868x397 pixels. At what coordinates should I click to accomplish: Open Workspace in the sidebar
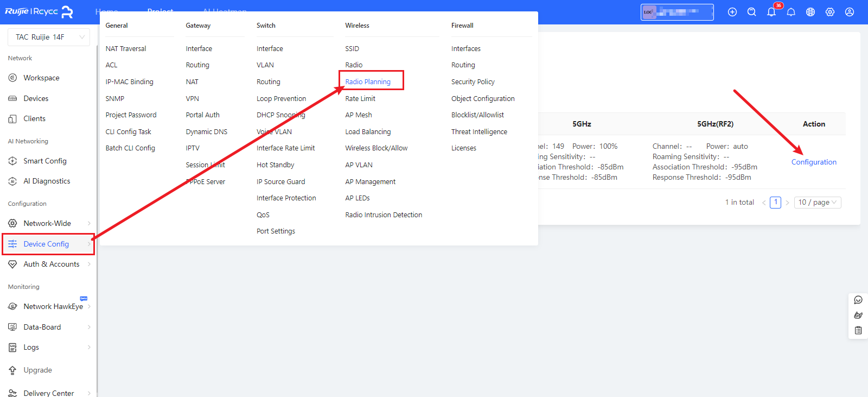(x=41, y=78)
